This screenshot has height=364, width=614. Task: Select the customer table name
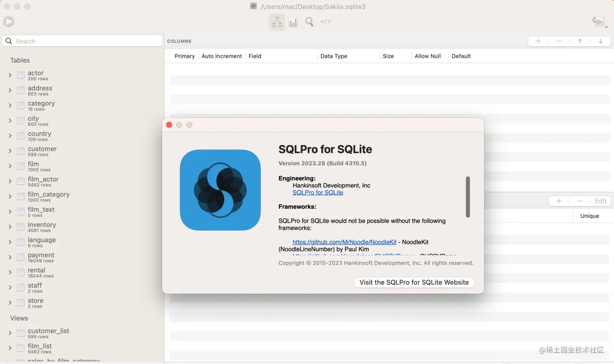click(42, 149)
